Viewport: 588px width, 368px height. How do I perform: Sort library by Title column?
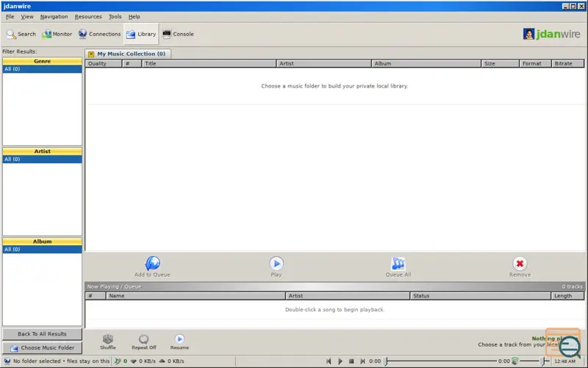(209, 63)
